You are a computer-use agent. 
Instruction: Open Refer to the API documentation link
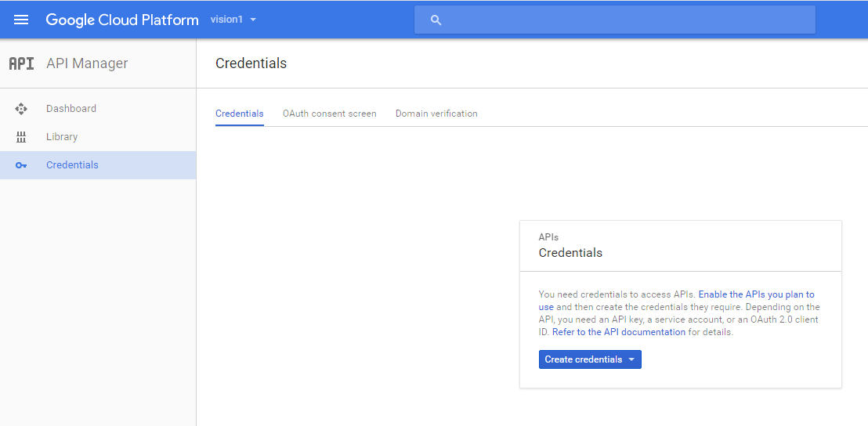[x=618, y=333]
